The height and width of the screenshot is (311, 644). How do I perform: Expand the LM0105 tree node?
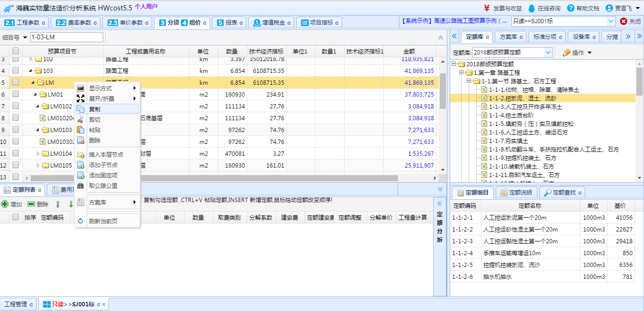tap(38, 165)
